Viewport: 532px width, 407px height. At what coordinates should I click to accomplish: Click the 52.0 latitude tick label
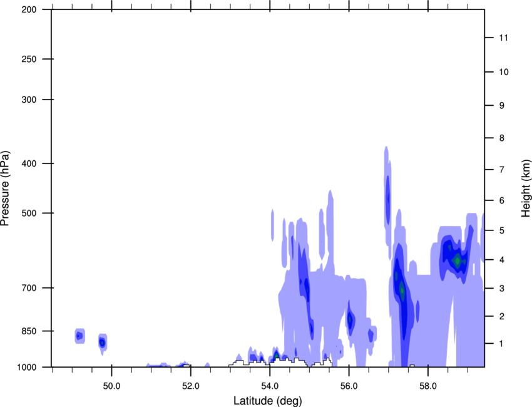click(191, 386)
